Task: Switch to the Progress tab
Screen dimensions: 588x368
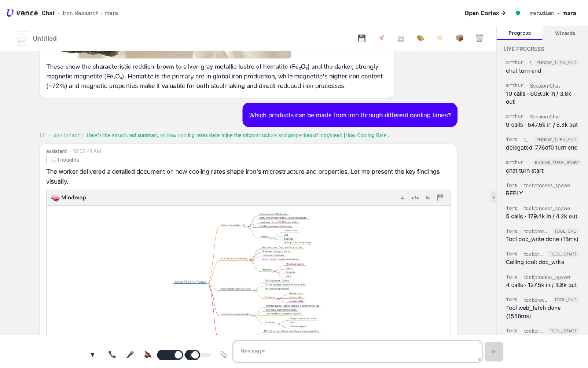Action: pos(519,33)
